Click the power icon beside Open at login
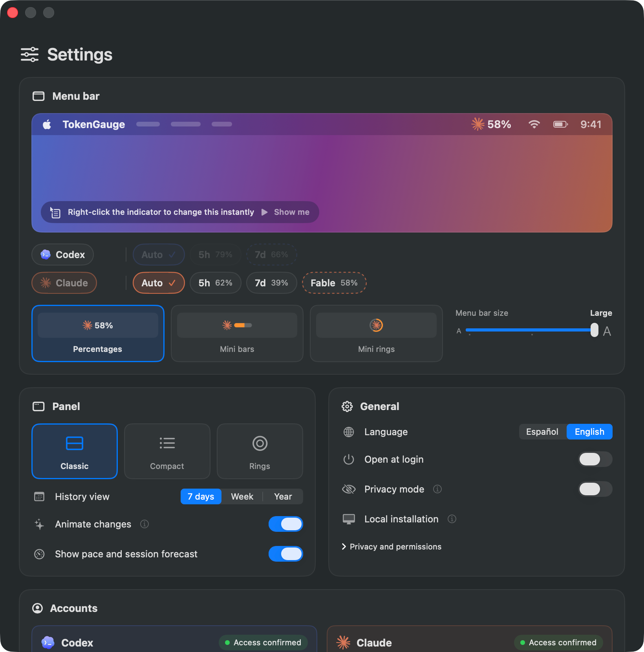The height and width of the screenshot is (652, 644). coord(349,459)
